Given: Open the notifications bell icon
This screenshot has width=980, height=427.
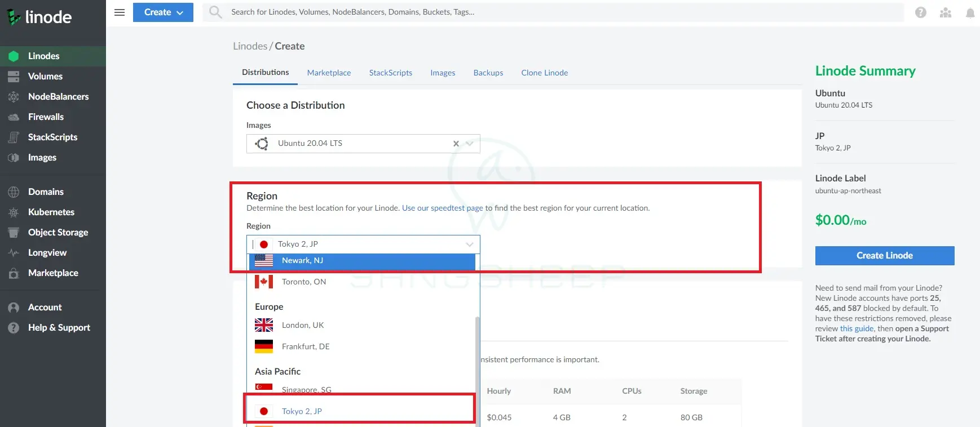Looking at the screenshot, I should (970, 12).
